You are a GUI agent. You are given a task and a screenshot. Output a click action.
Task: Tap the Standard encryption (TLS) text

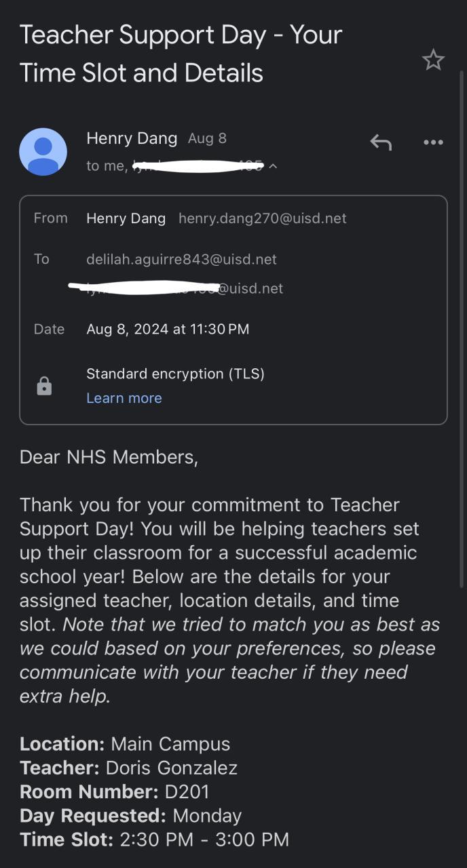(x=175, y=374)
